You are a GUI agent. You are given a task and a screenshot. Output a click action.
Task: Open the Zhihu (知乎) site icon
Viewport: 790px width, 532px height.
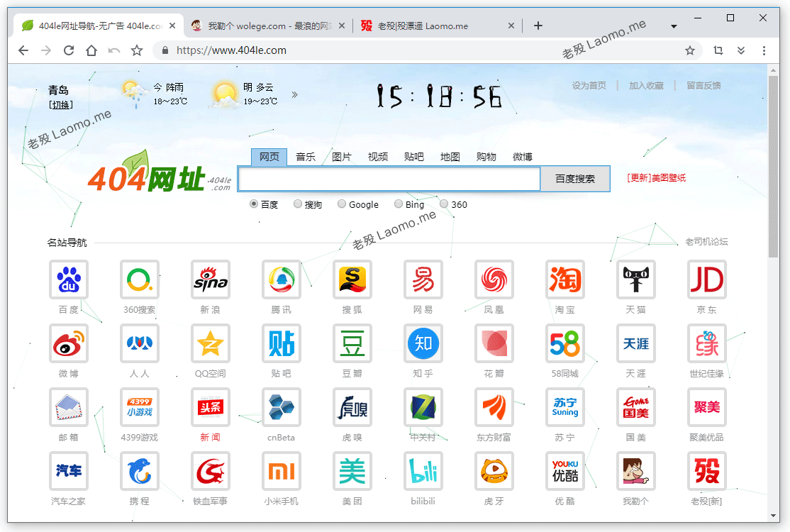pyautogui.click(x=423, y=343)
